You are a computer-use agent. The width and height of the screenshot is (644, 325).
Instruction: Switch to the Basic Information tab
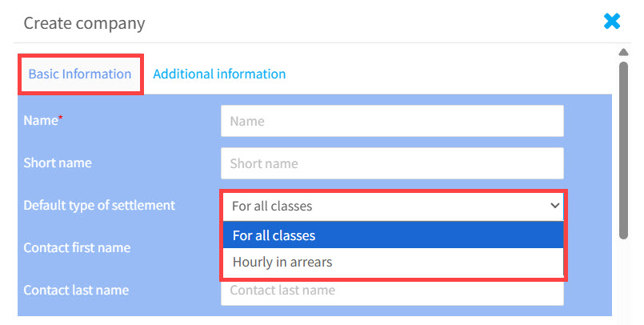point(80,74)
